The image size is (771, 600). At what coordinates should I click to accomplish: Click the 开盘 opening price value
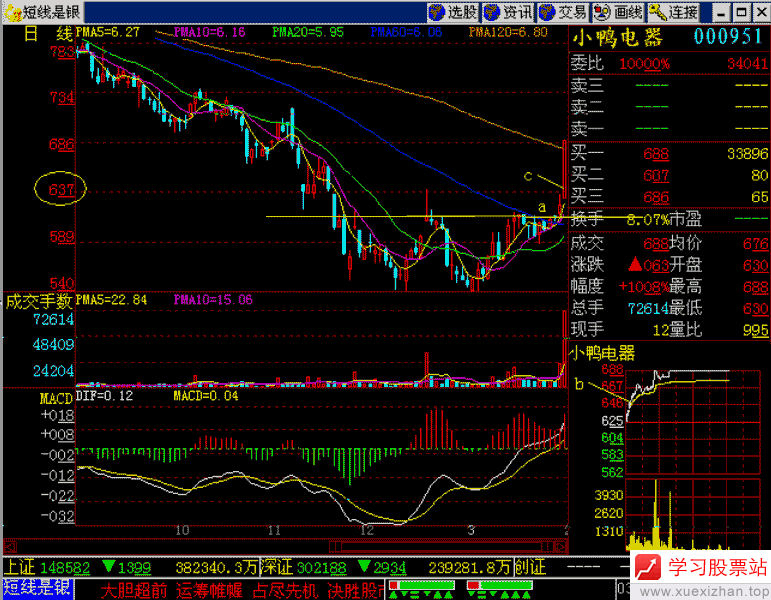(756, 266)
